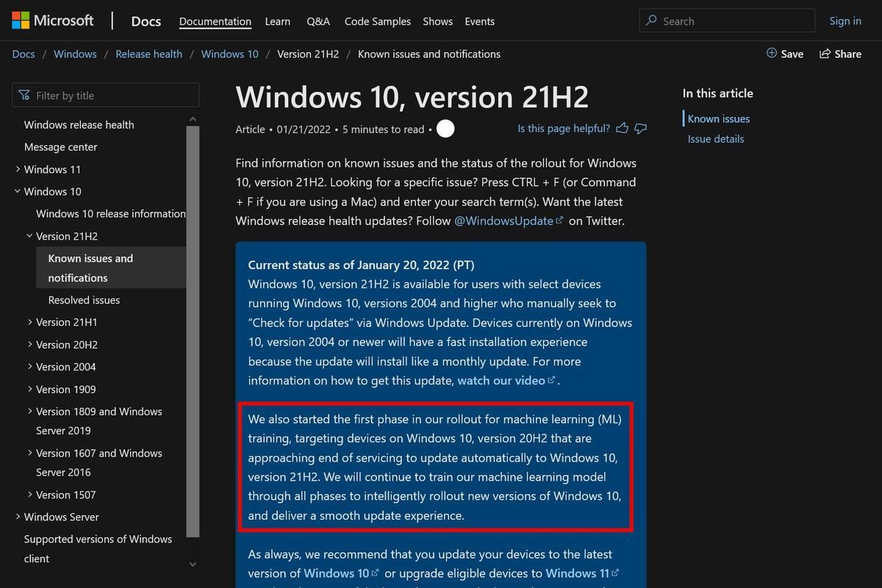Click the Windows 10 link in the status text
This screenshot has height=588, width=882.
[x=341, y=573]
